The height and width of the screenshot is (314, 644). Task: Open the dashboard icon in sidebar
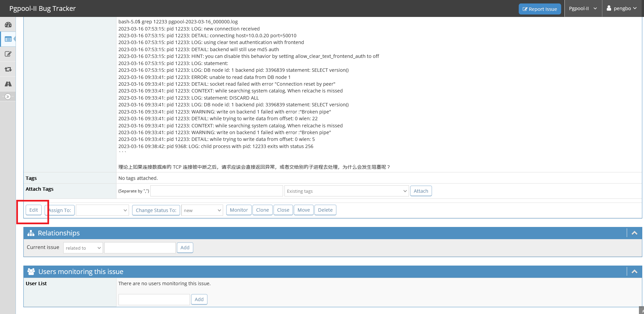tap(8, 25)
